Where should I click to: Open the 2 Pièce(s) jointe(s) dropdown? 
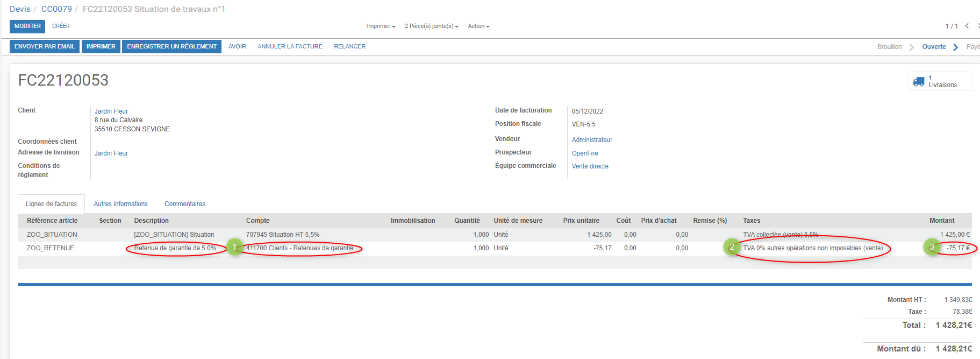coord(432,26)
